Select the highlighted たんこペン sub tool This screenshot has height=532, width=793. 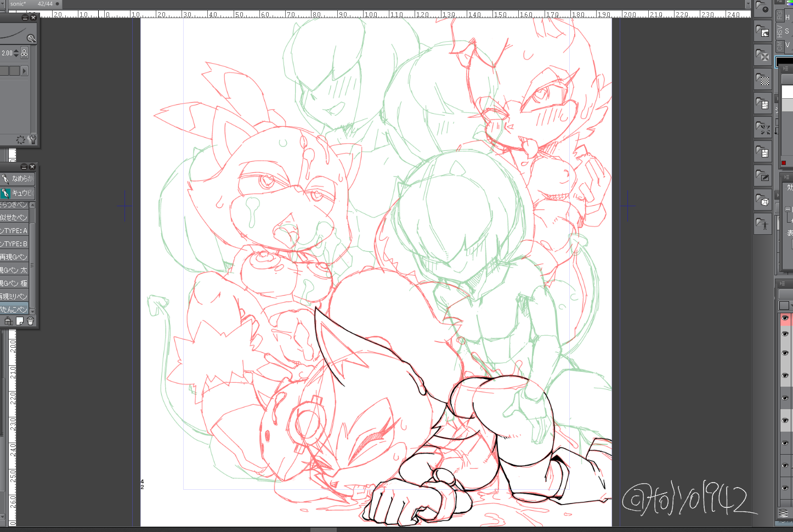(x=14, y=309)
